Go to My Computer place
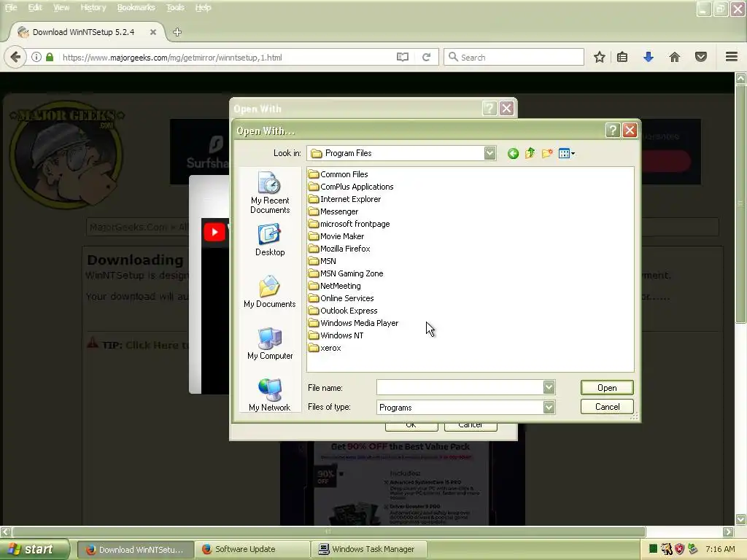 click(x=270, y=344)
